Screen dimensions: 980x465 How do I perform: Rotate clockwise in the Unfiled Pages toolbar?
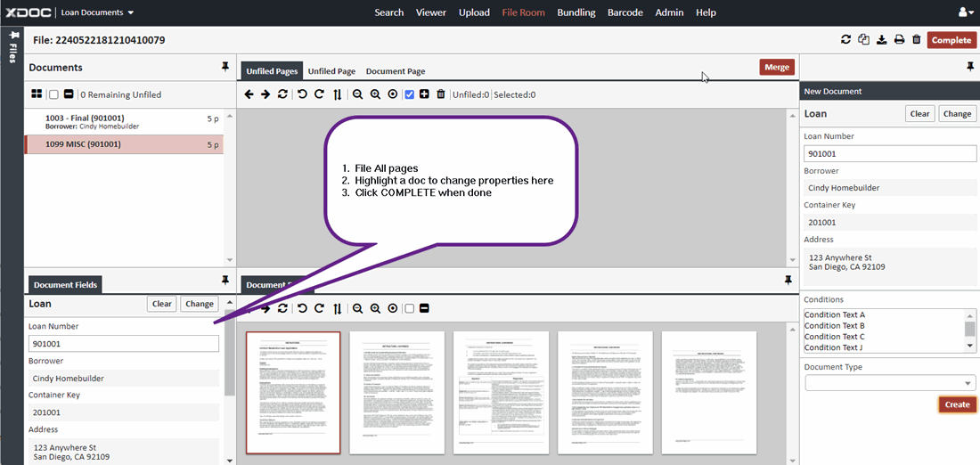pos(319,94)
